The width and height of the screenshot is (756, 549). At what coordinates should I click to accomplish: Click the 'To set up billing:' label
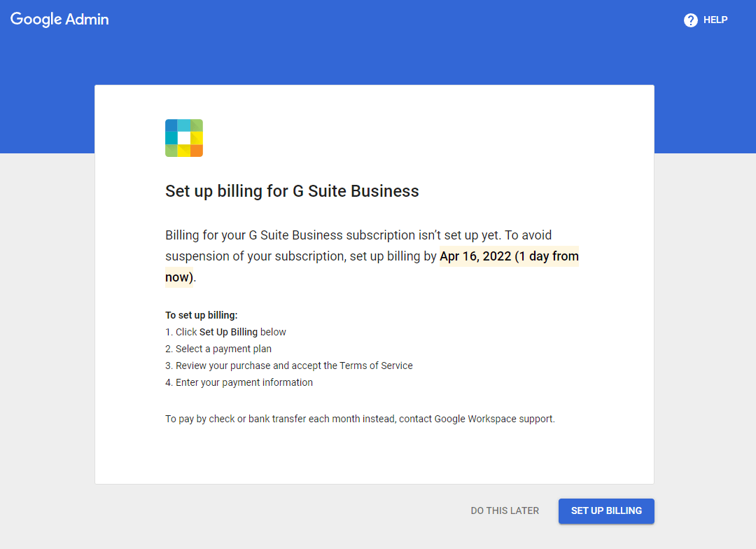202,315
